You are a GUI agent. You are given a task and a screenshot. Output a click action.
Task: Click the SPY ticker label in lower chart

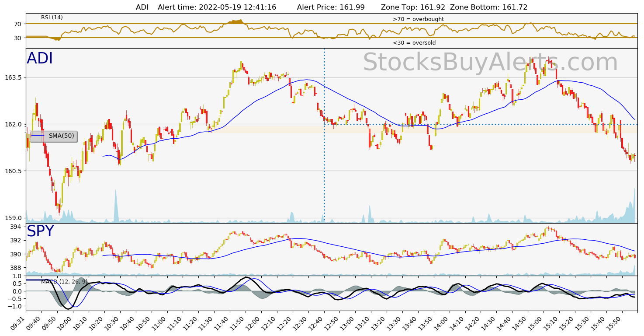pyautogui.click(x=40, y=231)
